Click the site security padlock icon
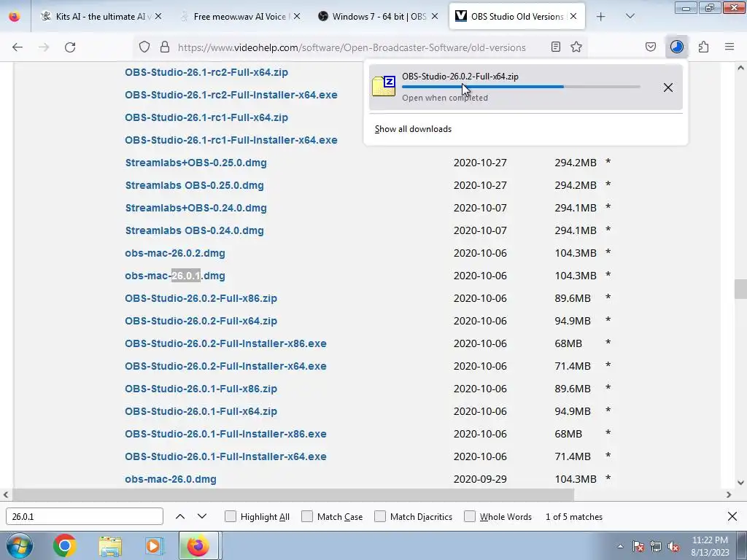The height and width of the screenshot is (560, 747). [165, 47]
